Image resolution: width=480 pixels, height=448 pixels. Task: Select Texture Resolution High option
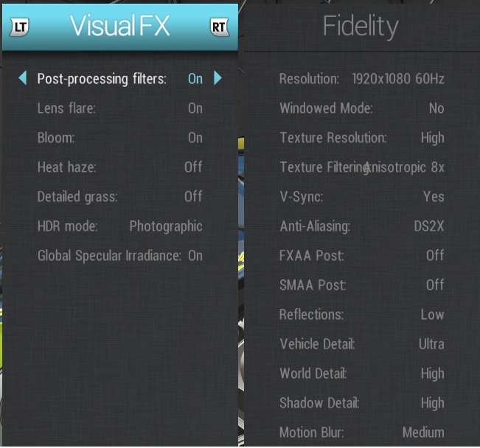click(432, 138)
